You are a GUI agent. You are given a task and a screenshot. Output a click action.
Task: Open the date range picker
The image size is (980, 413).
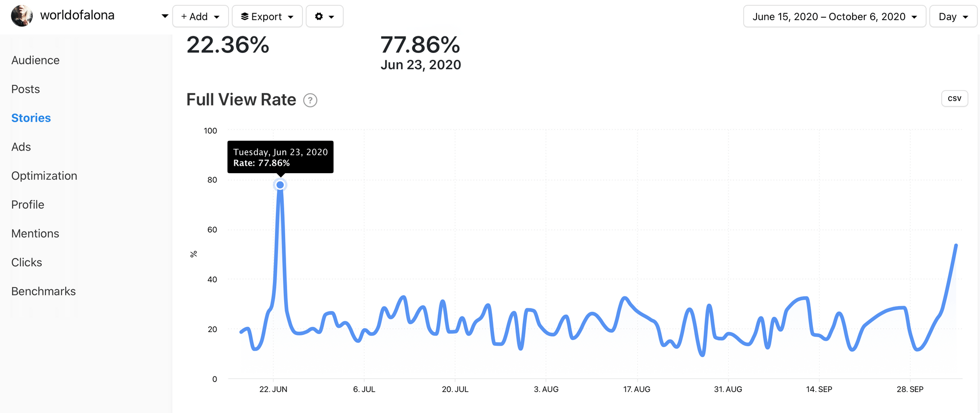(x=834, y=17)
